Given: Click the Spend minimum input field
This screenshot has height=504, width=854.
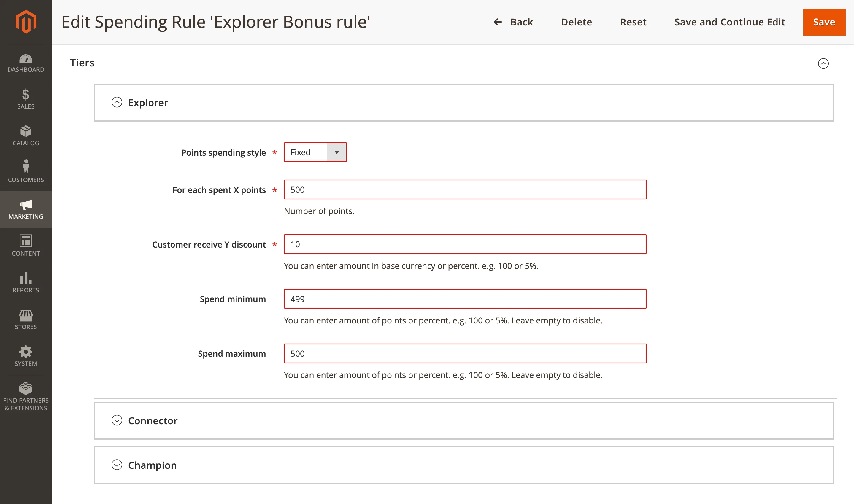Looking at the screenshot, I should [x=465, y=299].
